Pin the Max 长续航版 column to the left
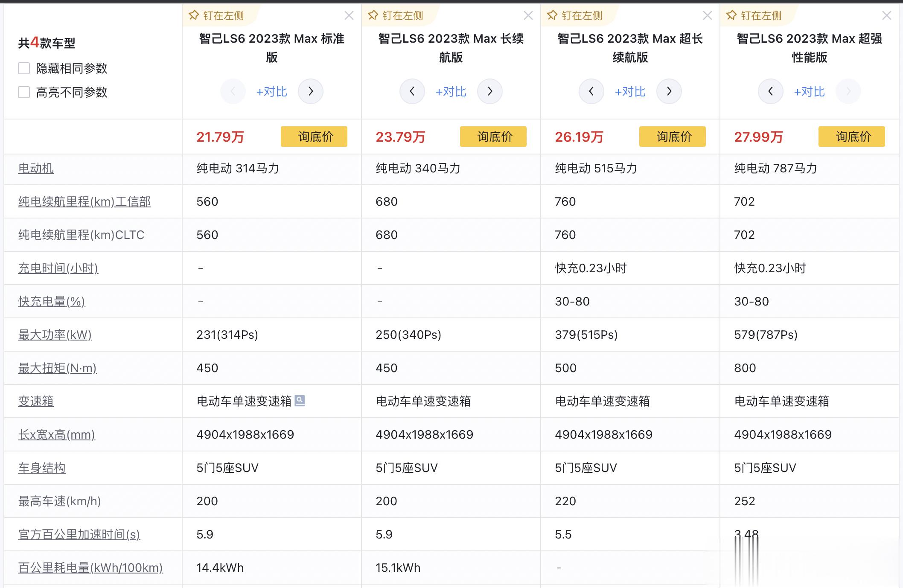903x588 pixels. pos(396,16)
